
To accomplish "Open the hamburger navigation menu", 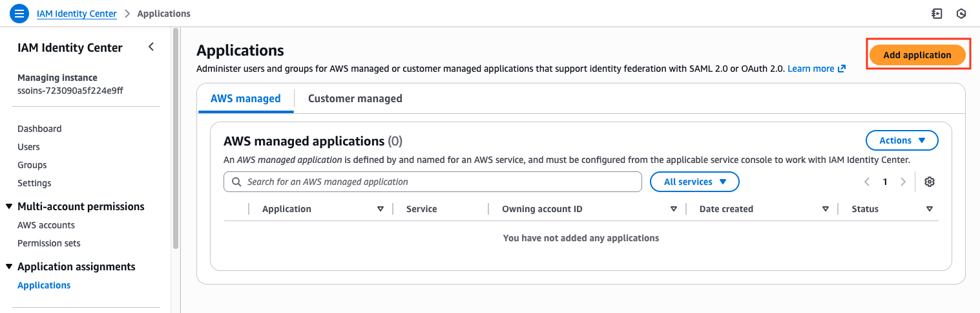I will pyautogui.click(x=19, y=13).
